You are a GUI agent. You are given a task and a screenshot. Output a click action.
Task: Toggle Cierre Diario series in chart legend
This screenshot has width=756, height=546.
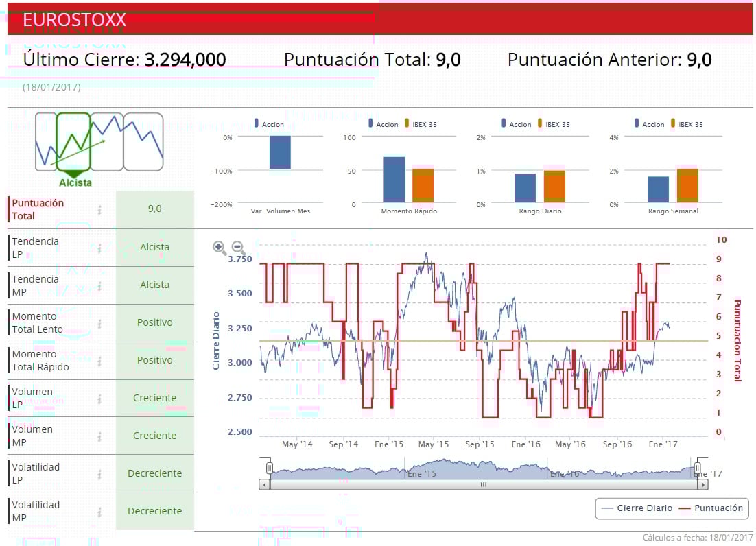(637, 508)
